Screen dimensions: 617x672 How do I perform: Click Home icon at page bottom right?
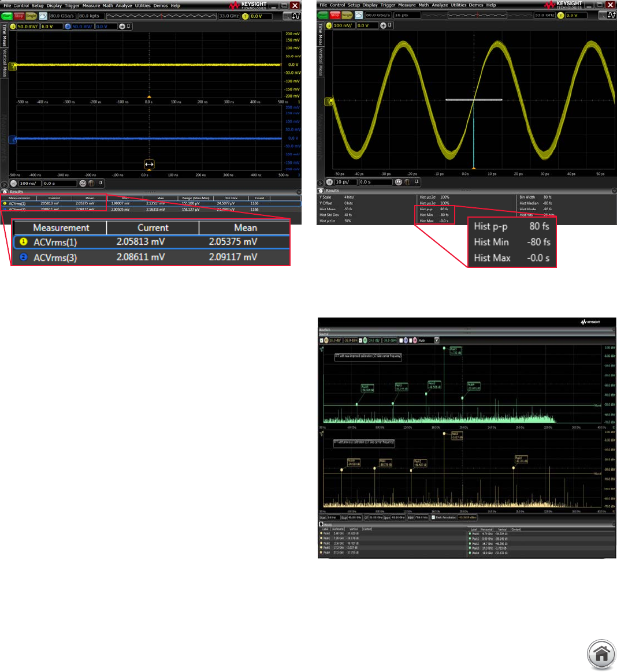click(601, 654)
